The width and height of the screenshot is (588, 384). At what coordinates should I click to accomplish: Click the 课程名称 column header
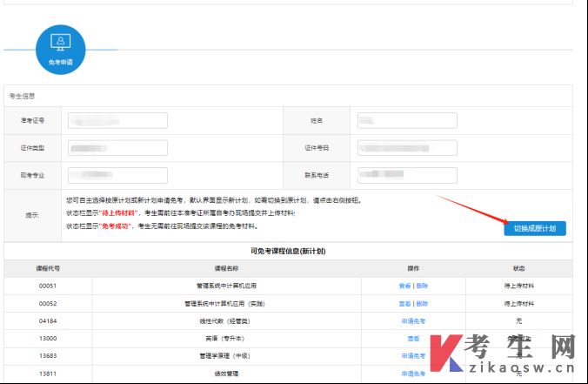click(226, 268)
